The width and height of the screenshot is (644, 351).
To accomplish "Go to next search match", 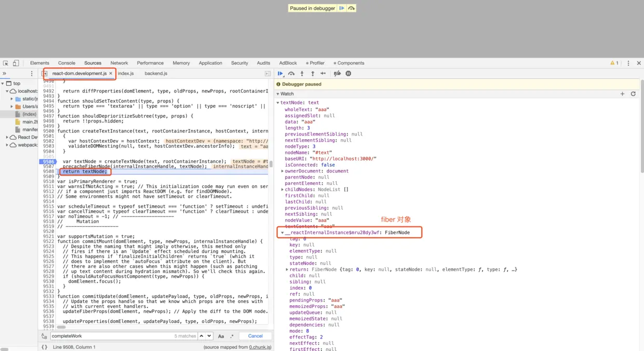I will (x=209, y=336).
